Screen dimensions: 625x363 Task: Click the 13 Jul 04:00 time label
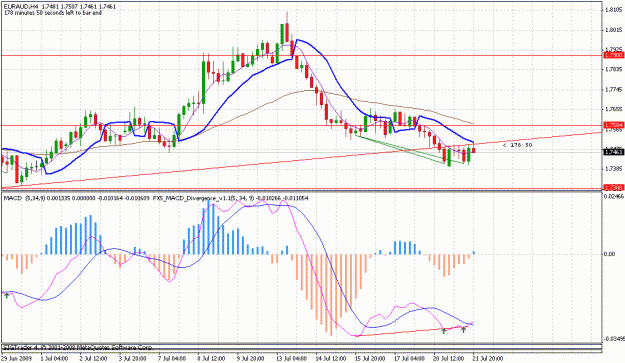[291, 359]
